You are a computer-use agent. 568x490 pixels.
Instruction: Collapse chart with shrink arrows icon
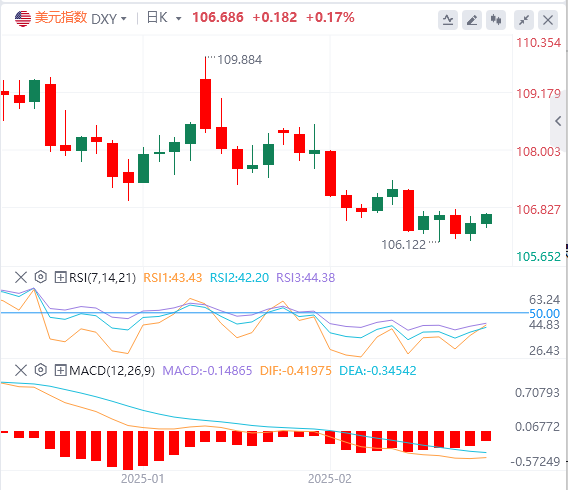[524, 20]
